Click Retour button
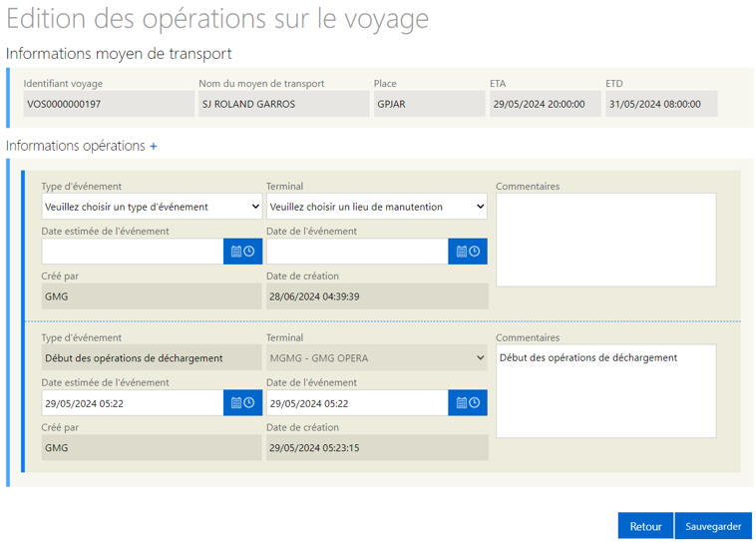This screenshot has height=542, width=756. pos(645,526)
